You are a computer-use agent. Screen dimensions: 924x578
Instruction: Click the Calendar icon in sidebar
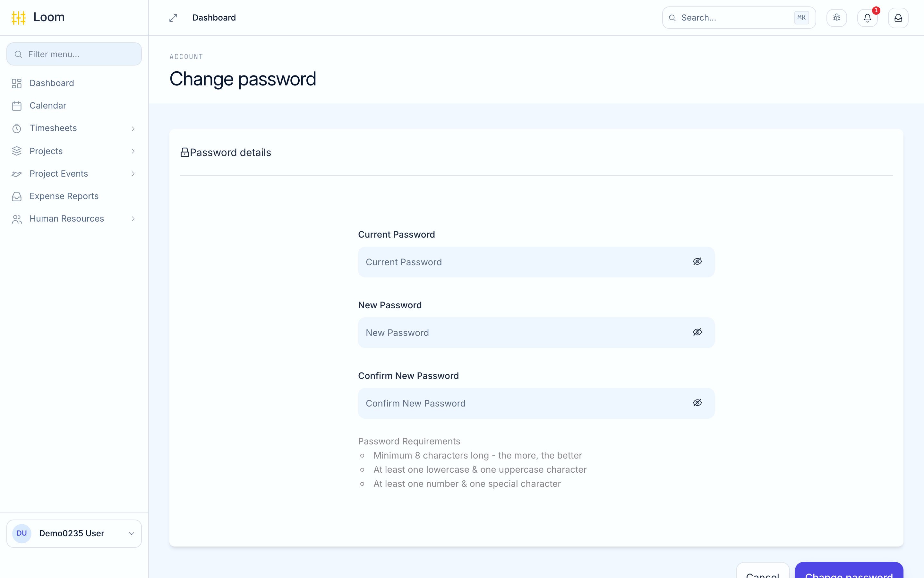(17, 106)
